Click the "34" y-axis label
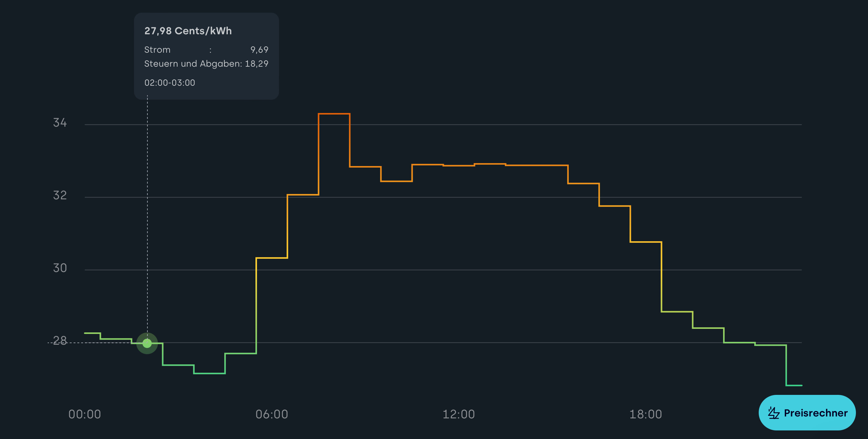Viewport: 868px width, 439px height. click(60, 123)
